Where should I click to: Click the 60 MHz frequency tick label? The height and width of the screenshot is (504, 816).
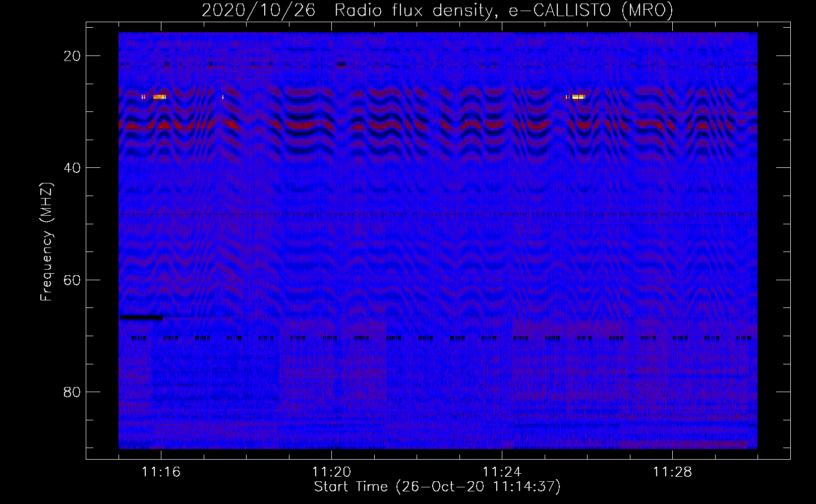click(72, 280)
